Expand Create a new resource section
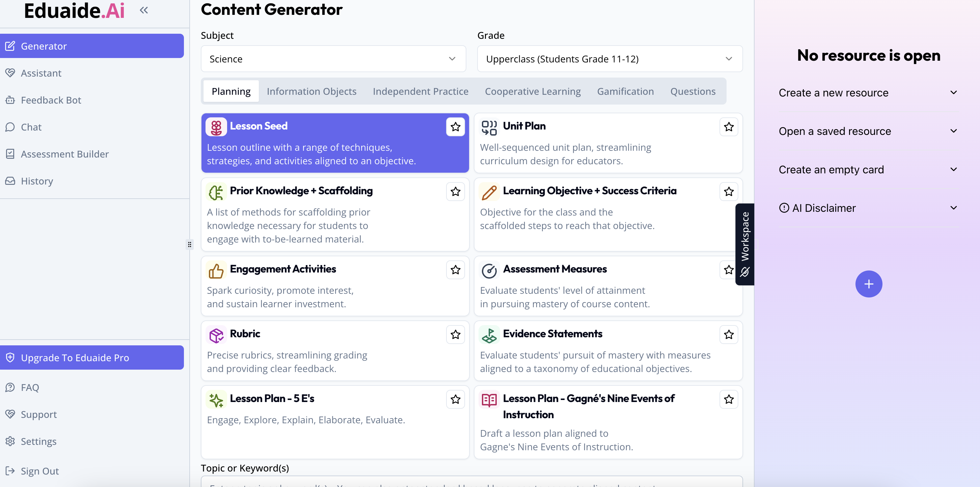Image resolution: width=980 pixels, height=487 pixels. [868, 93]
